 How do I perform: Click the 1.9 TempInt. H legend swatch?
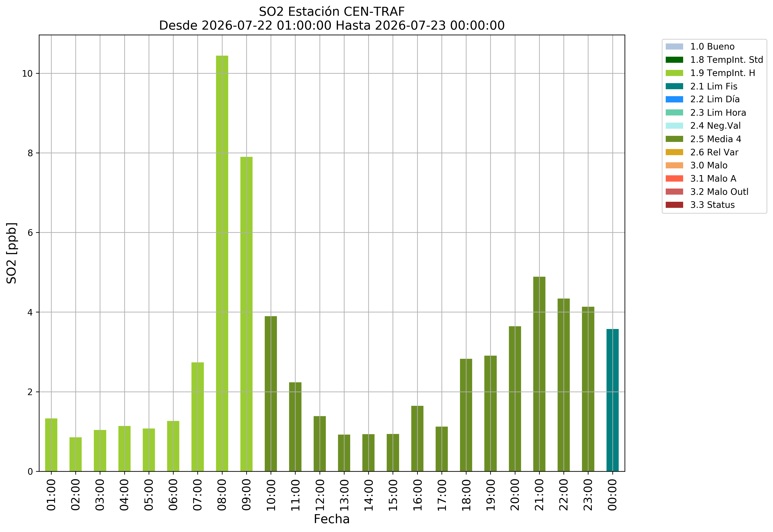tap(674, 73)
